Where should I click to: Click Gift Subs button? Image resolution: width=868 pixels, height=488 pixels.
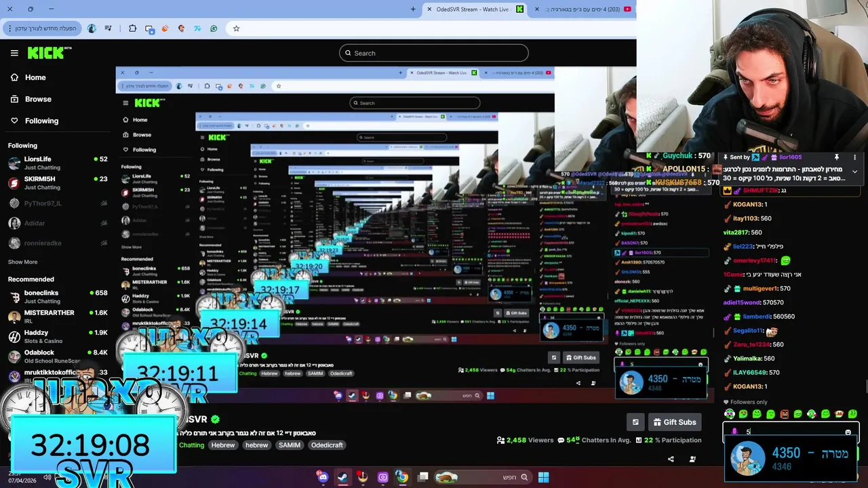[x=674, y=422]
